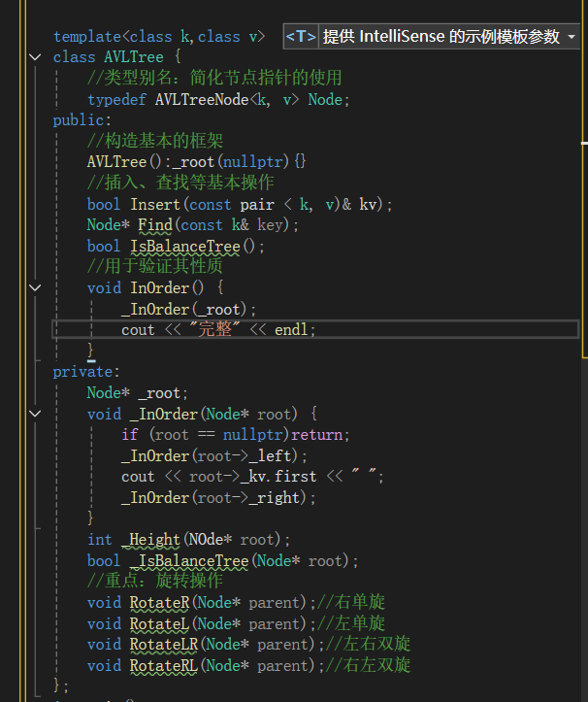Click typedef on the Node alias line

pos(116,99)
